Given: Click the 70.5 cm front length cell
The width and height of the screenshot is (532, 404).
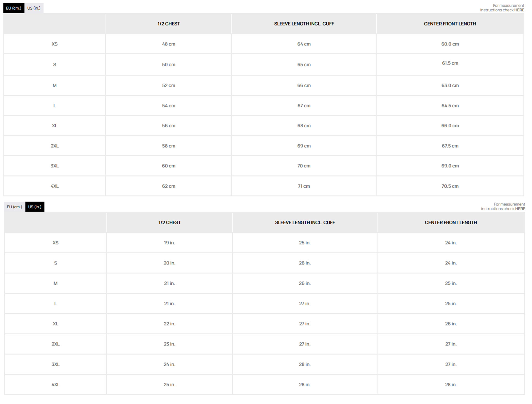Looking at the screenshot, I should click(x=450, y=186).
